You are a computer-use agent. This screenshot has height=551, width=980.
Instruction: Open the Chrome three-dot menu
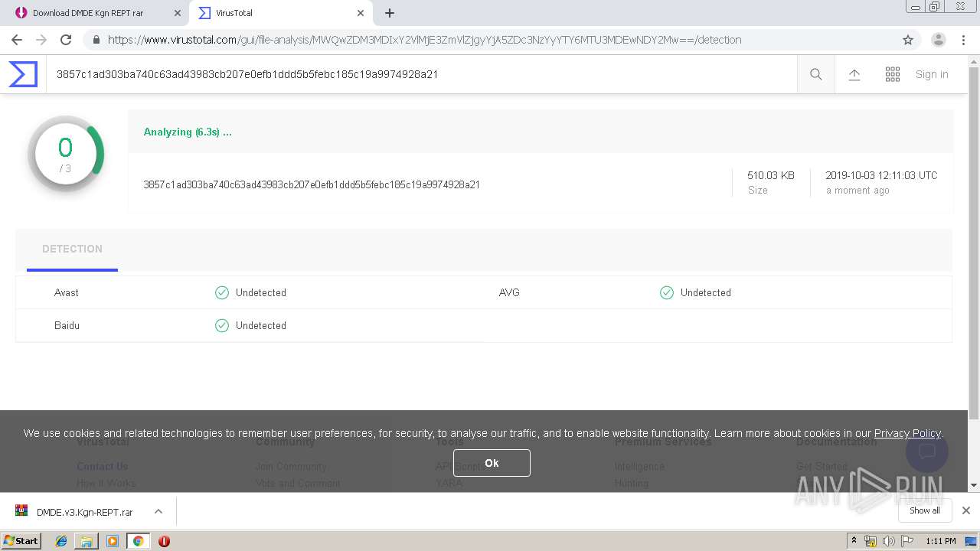[x=964, y=40]
